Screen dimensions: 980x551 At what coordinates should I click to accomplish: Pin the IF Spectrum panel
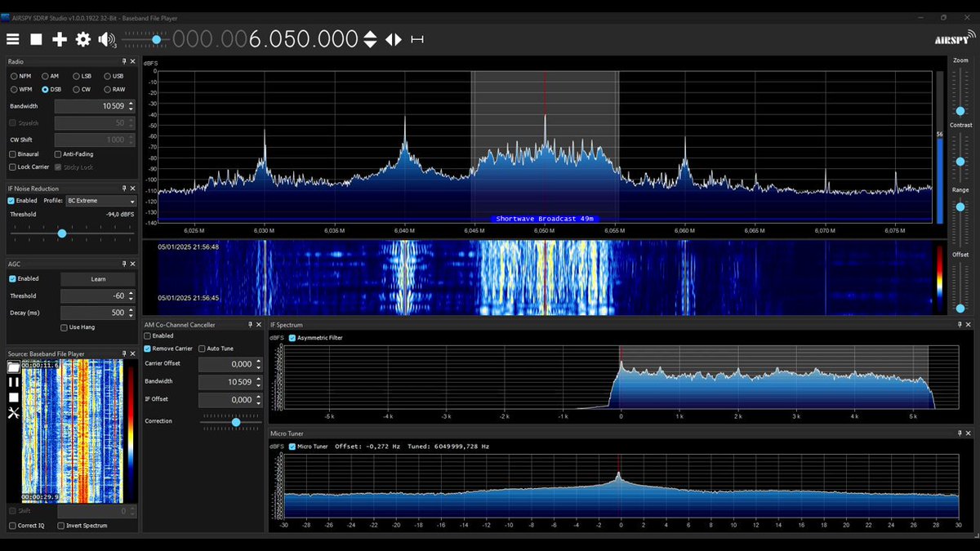coord(959,324)
